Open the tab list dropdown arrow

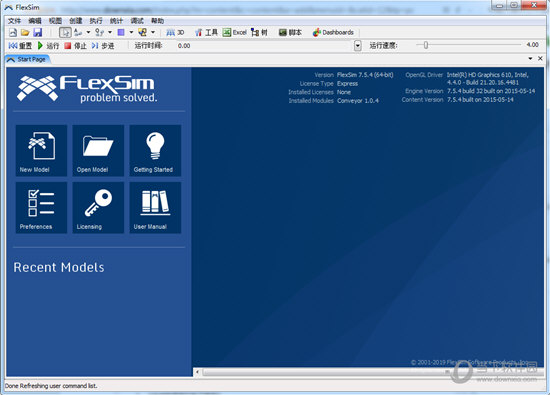530,59
